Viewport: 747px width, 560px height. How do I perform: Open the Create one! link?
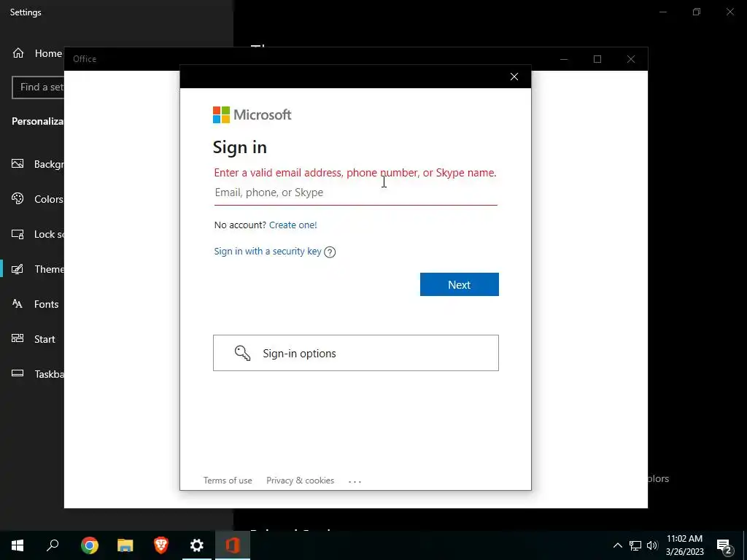tap(293, 225)
